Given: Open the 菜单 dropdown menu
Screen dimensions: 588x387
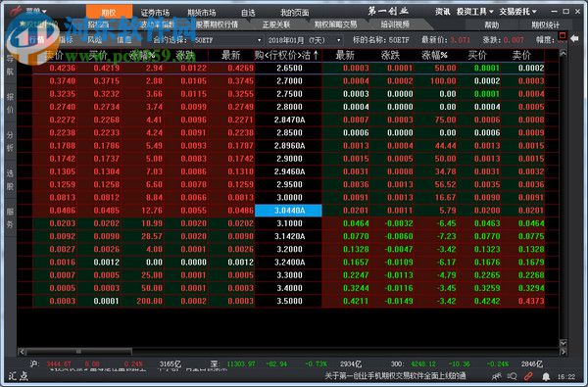Looking at the screenshot, I should [x=36, y=11].
